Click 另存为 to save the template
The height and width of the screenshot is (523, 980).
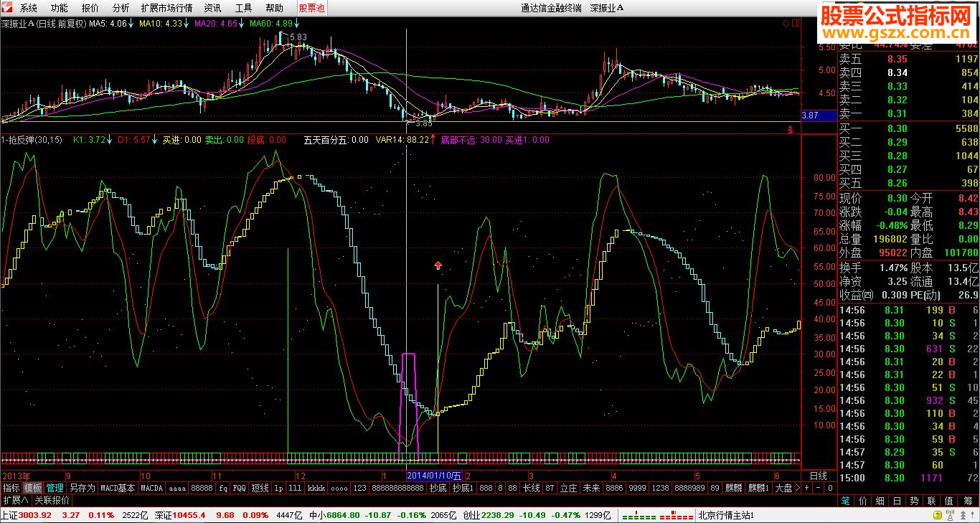pos(83,488)
